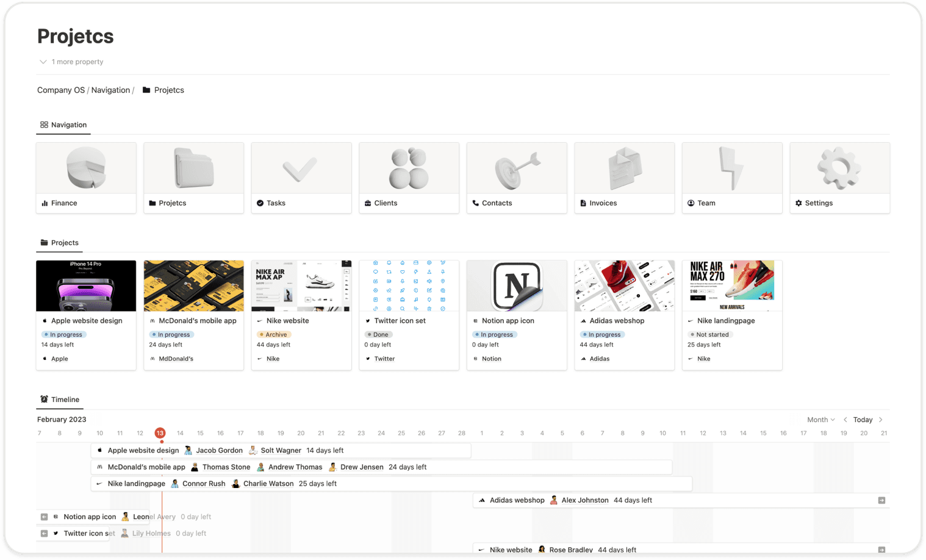The height and width of the screenshot is (560, 926).
Task: Open McDonald's mobile app project thumbnail
Action: click(x=193, y=285)
